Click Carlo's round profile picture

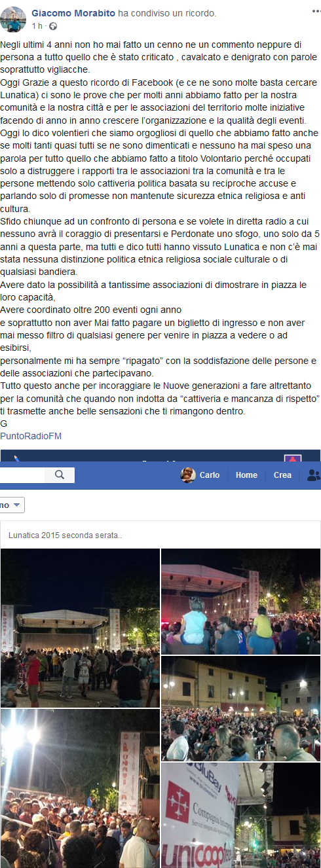tap(188, 475)
